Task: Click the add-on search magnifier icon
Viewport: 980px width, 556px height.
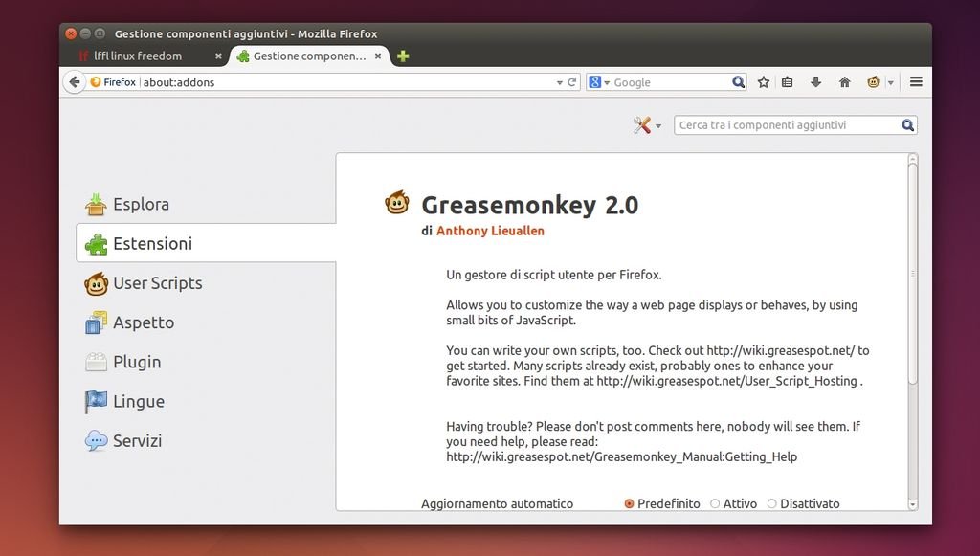Action: point(907,125)
